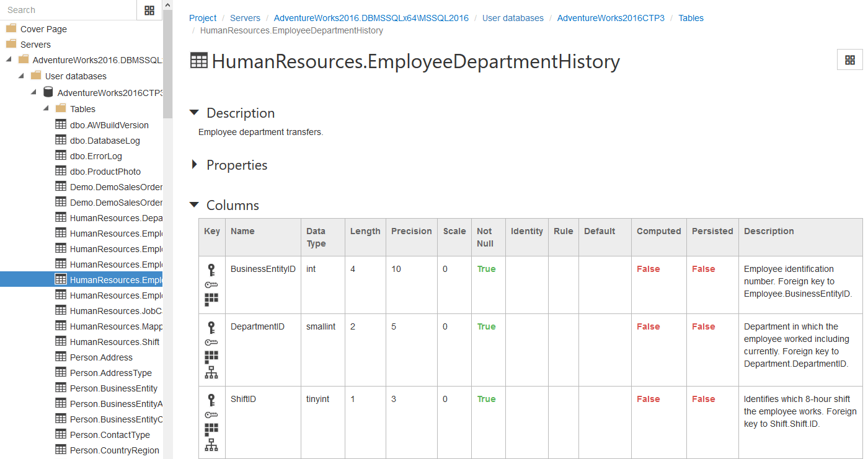Open Person.CountryRegion in the tree
The height and width of the screenshot is (459, 868).
coord(115,450)
